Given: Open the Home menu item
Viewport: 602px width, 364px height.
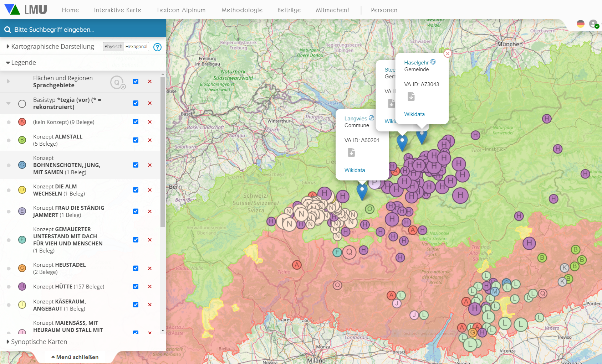Looking at the screenshot, I should [x=70, y=10].
